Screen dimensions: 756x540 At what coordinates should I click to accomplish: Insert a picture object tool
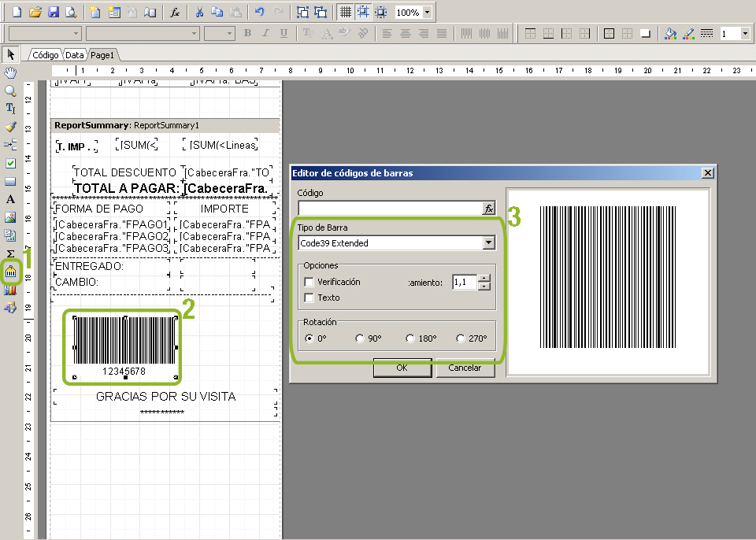10,217
